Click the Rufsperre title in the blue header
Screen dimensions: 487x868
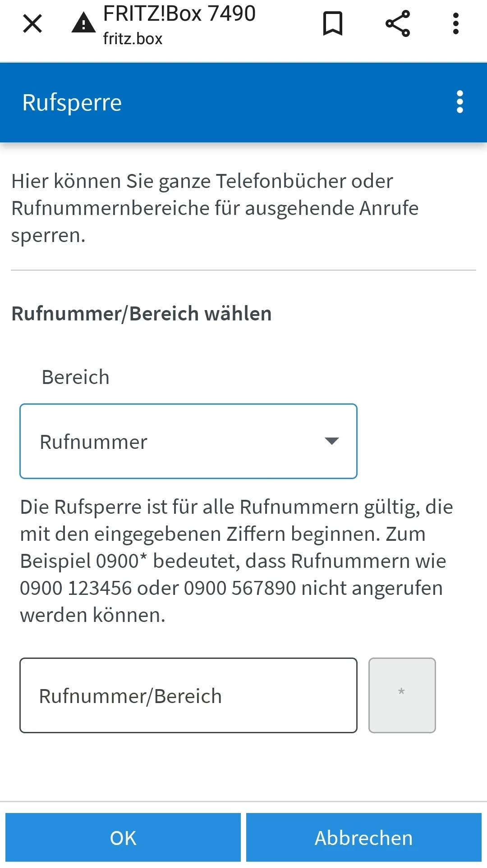[x=72, y=102]
